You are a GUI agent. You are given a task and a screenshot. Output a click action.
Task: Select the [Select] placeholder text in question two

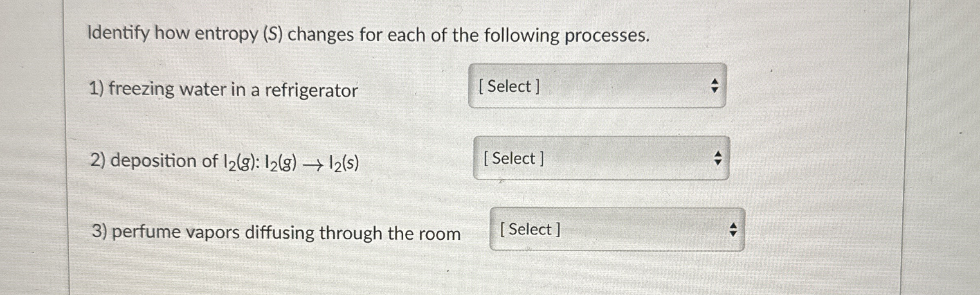[x=515, y=158]
